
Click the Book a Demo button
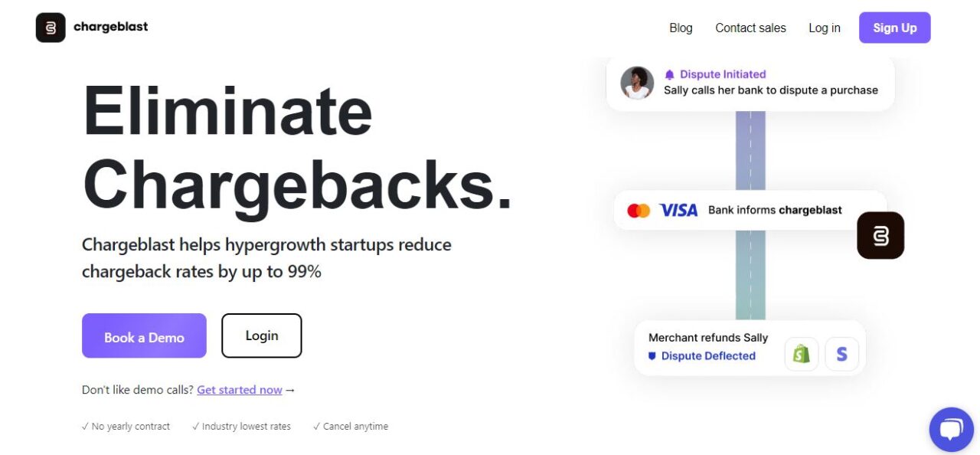click(144, 336)
